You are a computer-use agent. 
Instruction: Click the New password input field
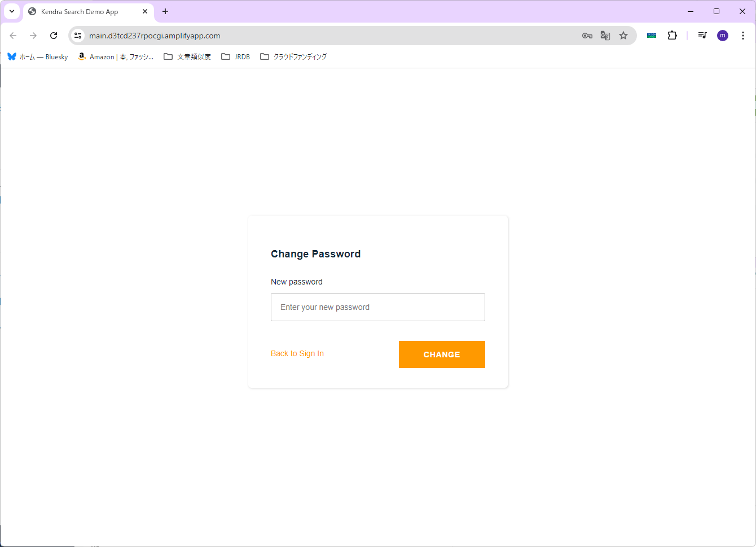click(378, 307)
